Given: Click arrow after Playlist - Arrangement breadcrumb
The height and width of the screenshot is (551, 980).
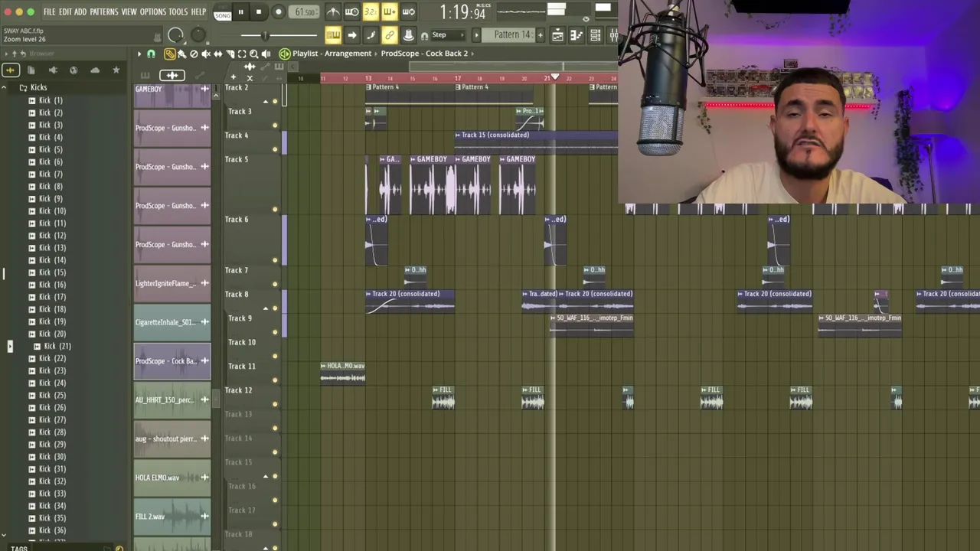Looking at the screenshot, I should pos(376,54).
